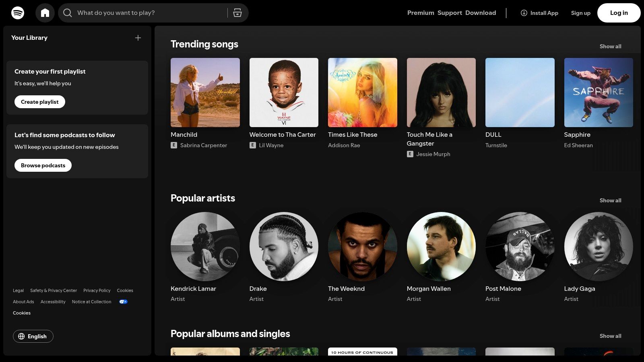Focus the 'What do you want to play?' field
The height and width of the screenshot is (362, 644).
(x=153, y=13)
